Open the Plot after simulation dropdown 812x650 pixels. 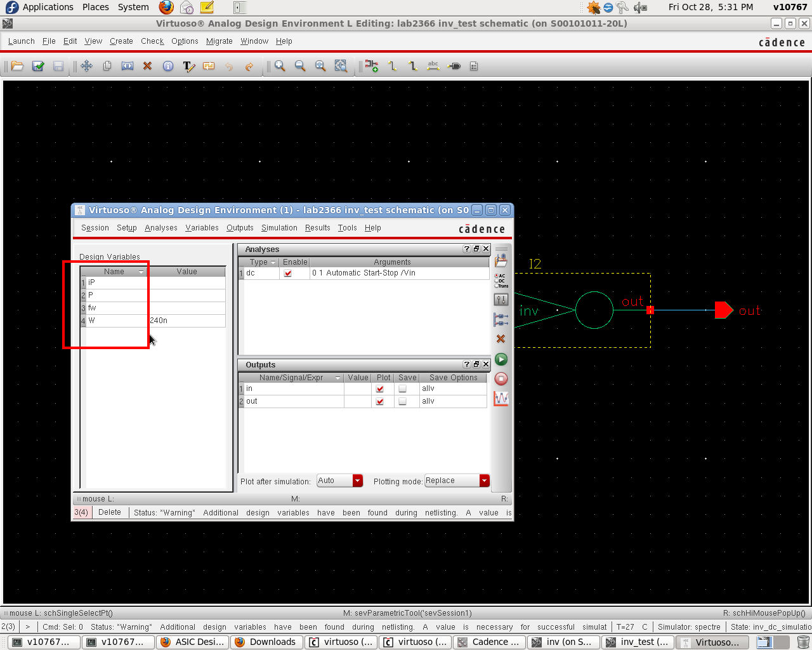coord(358,481)
